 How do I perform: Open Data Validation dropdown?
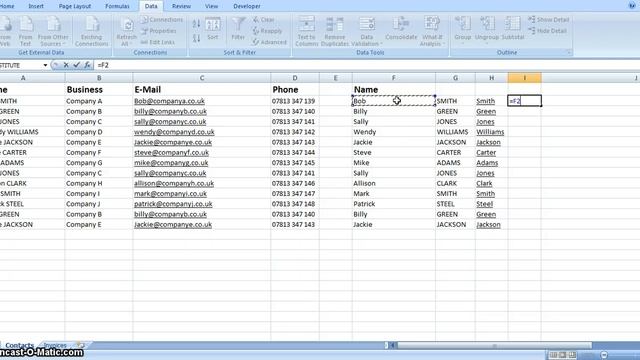pyautogui.click(x=367, y=31)
